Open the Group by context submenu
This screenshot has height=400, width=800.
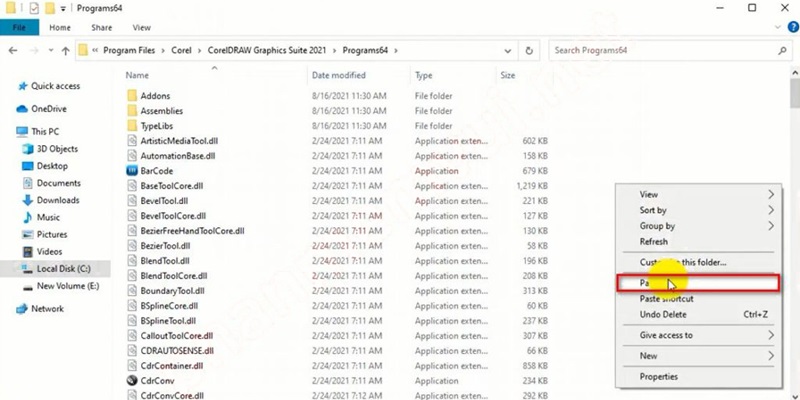click(x=699, y=226)
